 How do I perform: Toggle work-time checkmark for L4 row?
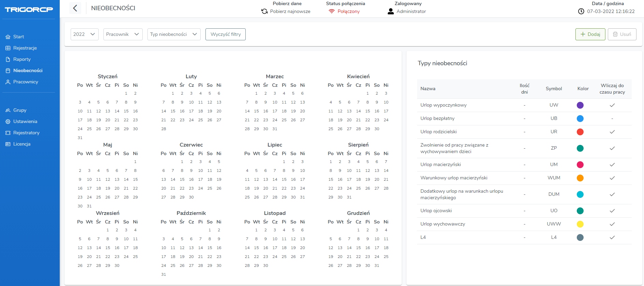612,237
